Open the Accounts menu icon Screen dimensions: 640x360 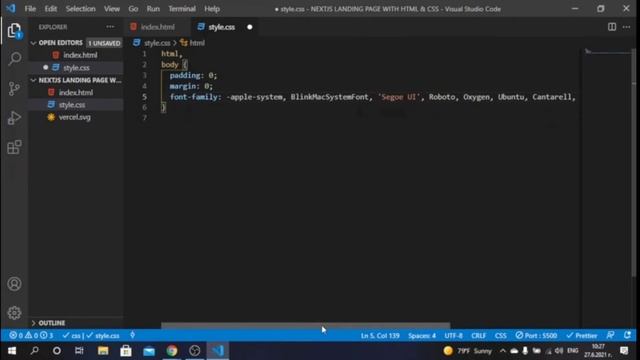click(14, 284)
